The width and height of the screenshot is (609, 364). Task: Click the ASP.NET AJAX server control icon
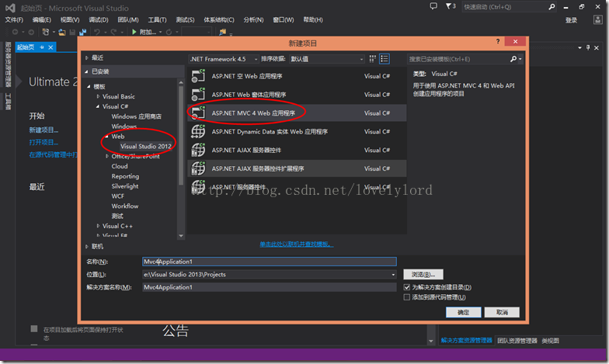tap(198, 151)
